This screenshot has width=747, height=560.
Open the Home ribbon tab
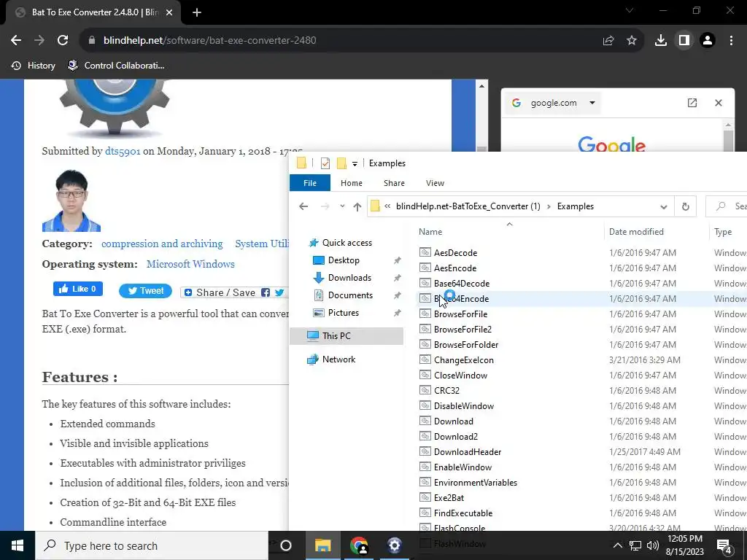click(x=352, y=183)
